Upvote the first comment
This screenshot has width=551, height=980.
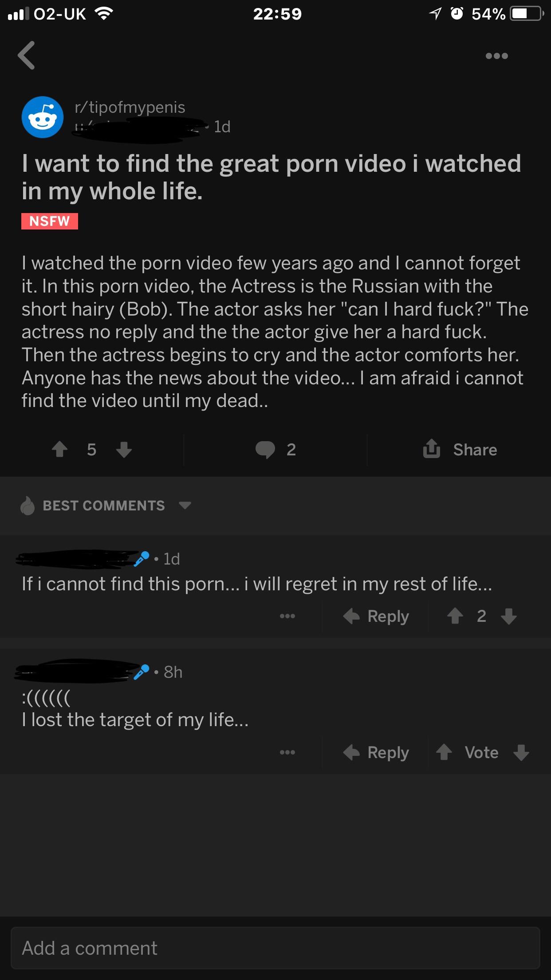tap(455, 616)
